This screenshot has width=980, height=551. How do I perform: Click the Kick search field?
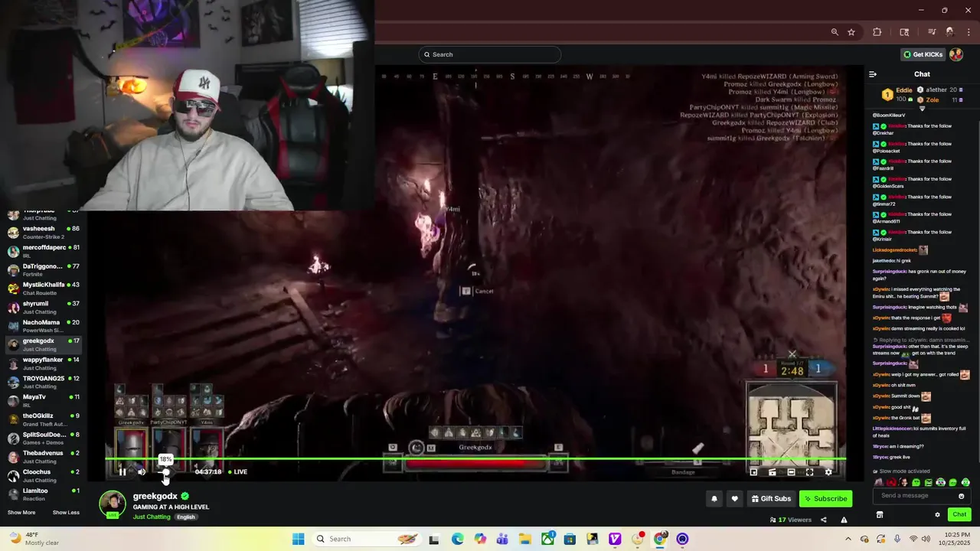point(490,54)
